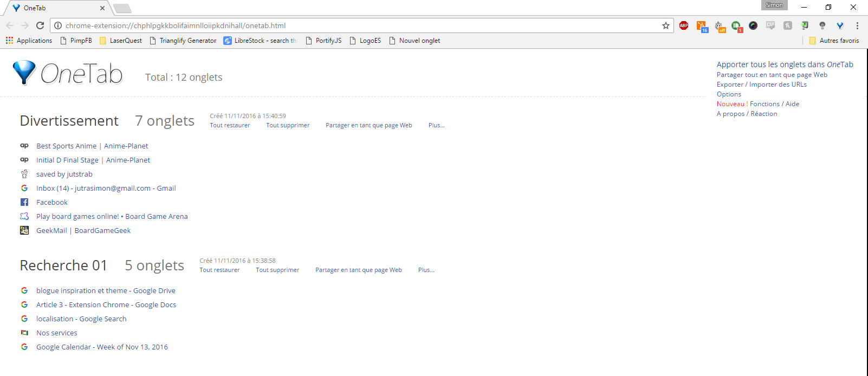Click the grey 'h' extension icon
Viewport: 868px width, 376px height.
click(x=788, y=25)
